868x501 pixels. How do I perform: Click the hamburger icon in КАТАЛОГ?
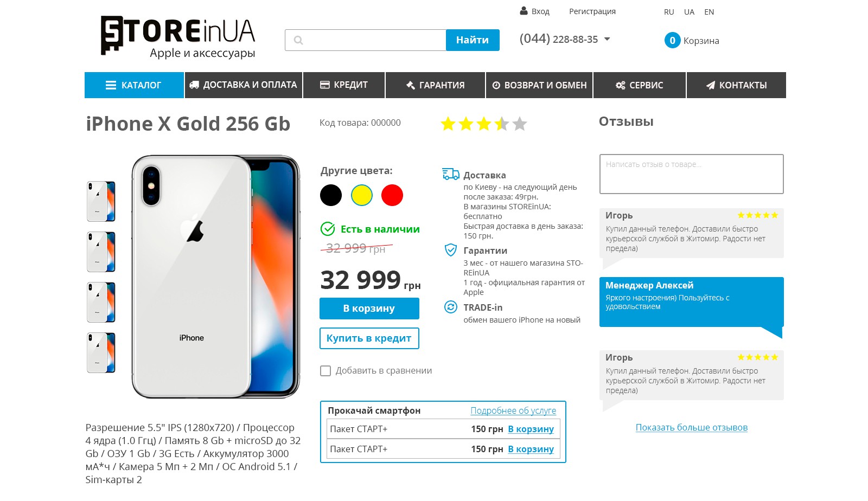(111, 85)
